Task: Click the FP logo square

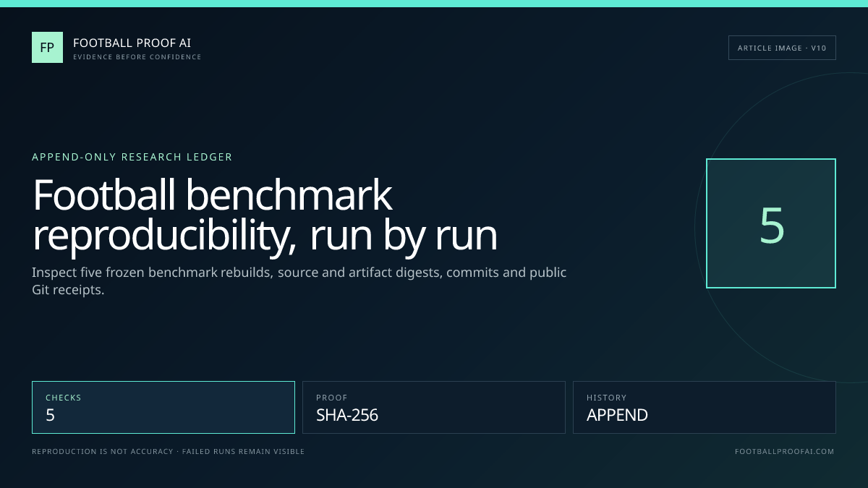Action: [x=47, y=48]
